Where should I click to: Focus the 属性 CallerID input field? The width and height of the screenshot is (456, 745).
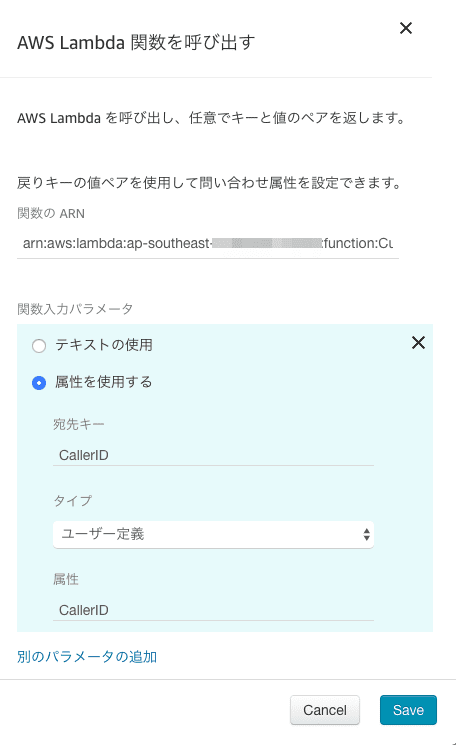(x=213, y=610)
